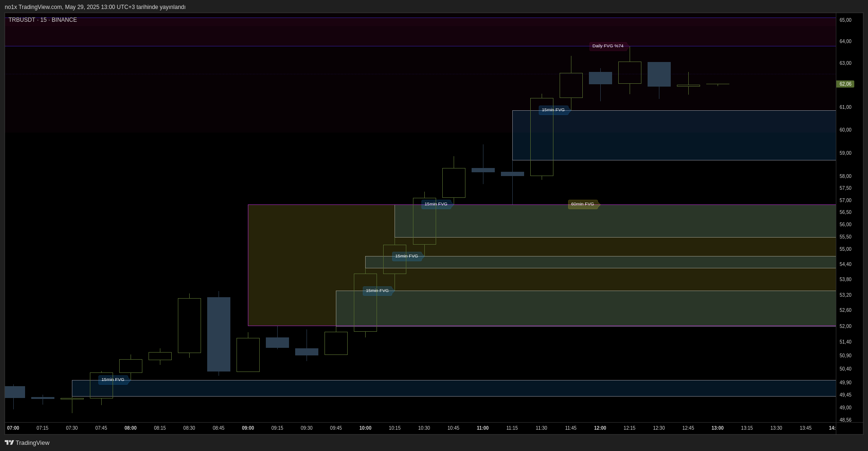Click the 13:45 time axis label
Screen dimensions: 868x451
[x=806, y=428]
